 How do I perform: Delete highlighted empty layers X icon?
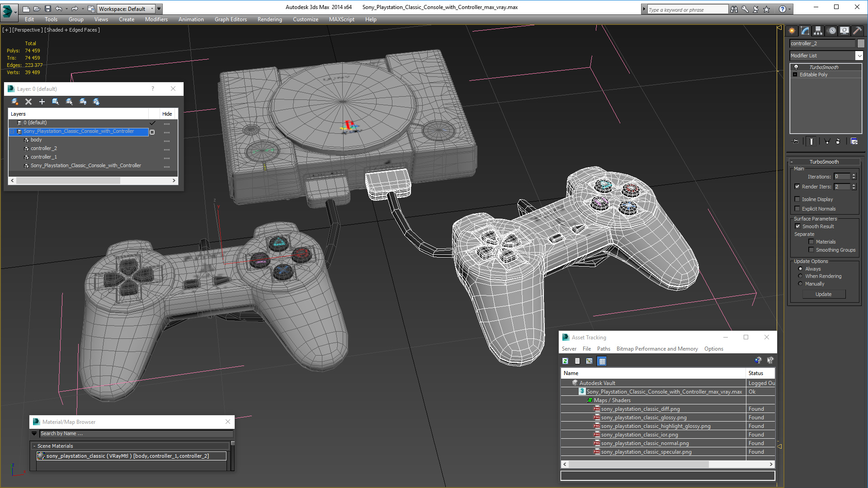tap(28, 102)
